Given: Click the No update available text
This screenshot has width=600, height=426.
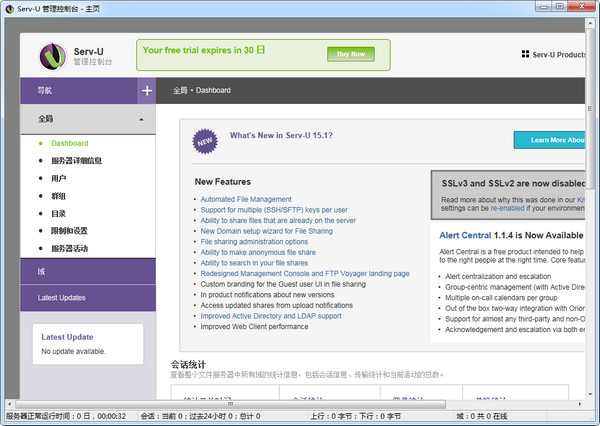Looking at the screenshot, I should [73, 351].
